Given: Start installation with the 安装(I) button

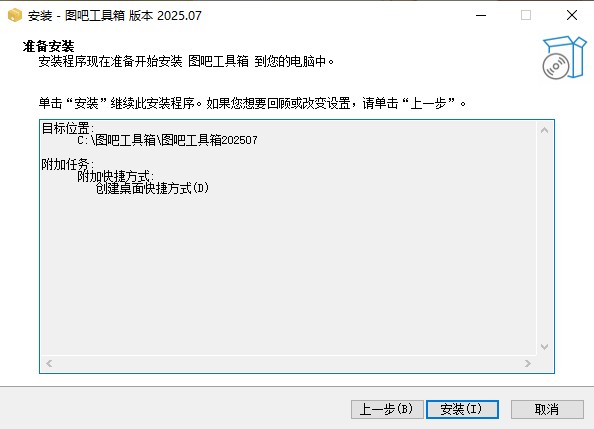Looking at the screenshot, I should [x=462, y=409].
